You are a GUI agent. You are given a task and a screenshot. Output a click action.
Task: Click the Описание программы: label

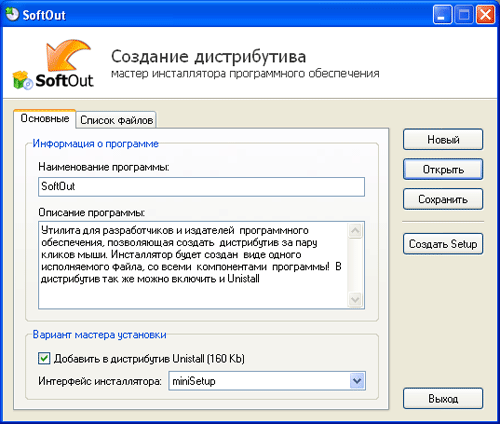(92, 212)
